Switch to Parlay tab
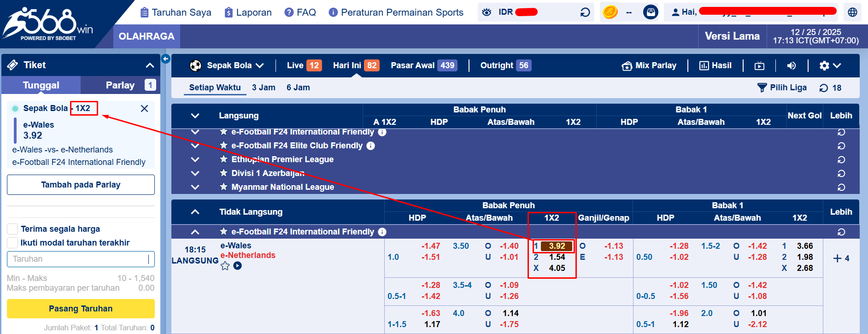This screenshot has width=868, height=334. coord(120,85)
